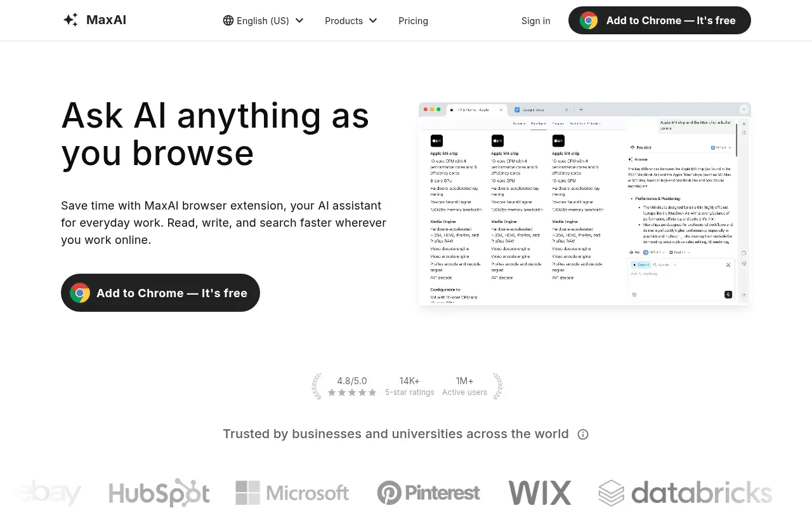Expand the English (US) language dropdown
This screenshot has width=812, height=508.
263,20
